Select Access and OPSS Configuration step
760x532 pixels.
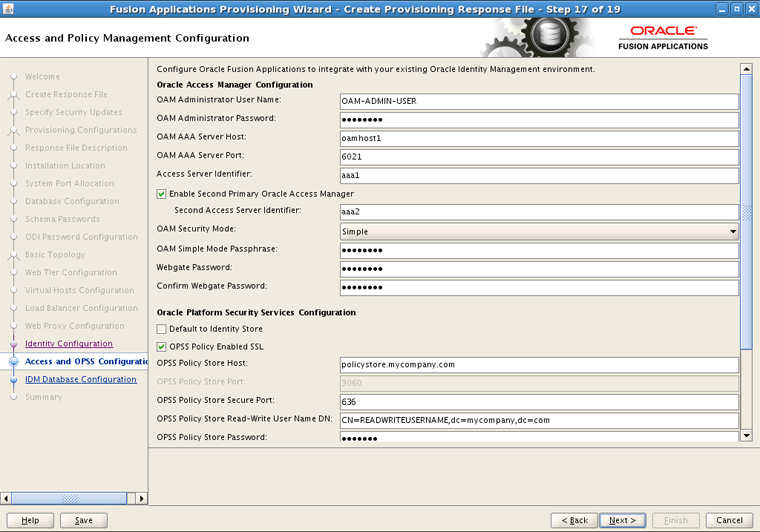(x=86, y=361)
